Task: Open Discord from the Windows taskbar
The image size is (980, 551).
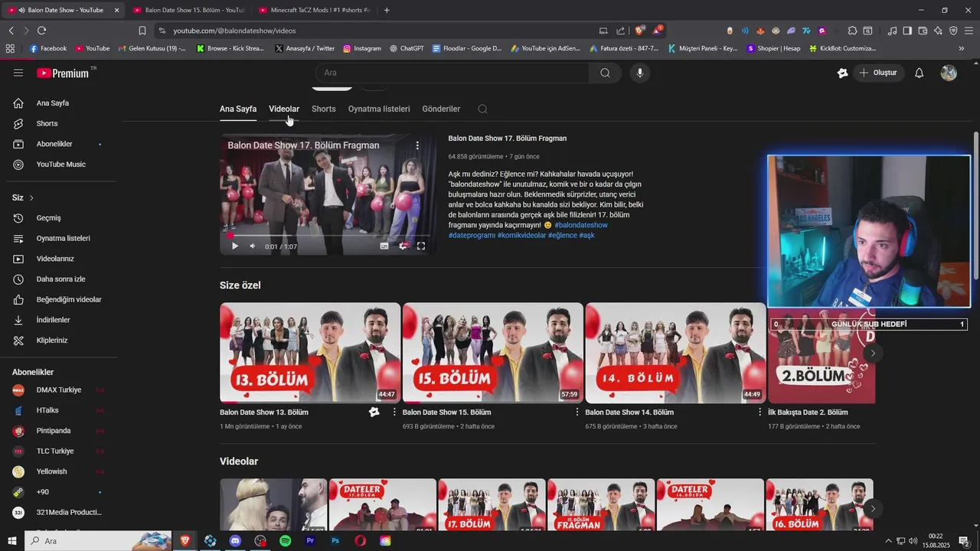Action: coord(235,541)
